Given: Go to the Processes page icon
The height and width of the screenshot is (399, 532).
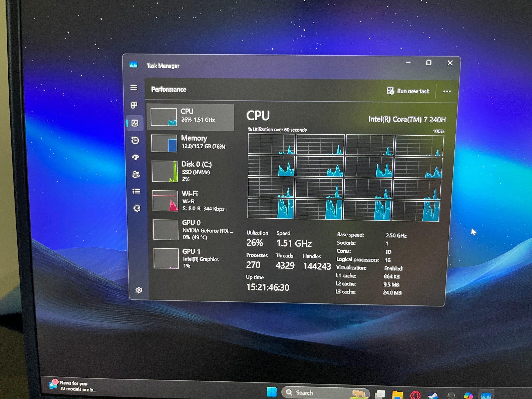Looking at the screenshot, I should coord(134,105).
